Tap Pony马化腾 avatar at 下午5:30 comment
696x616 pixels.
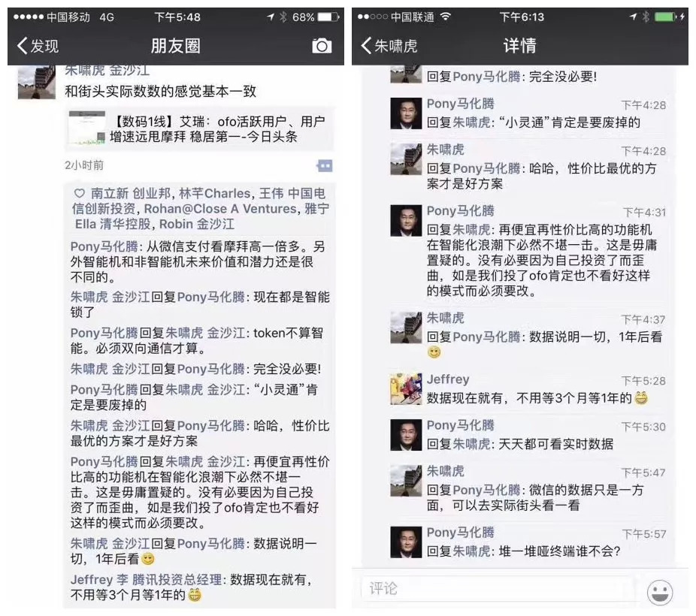click(406, 435)
